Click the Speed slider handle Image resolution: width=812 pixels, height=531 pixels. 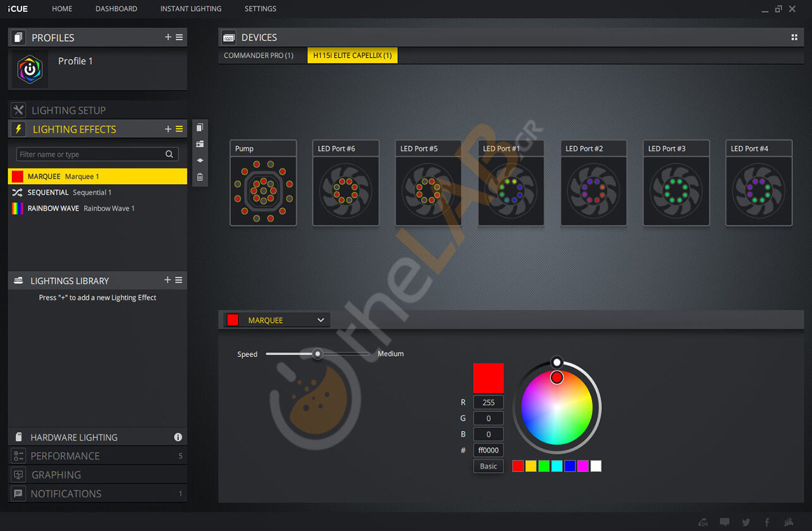318,354
